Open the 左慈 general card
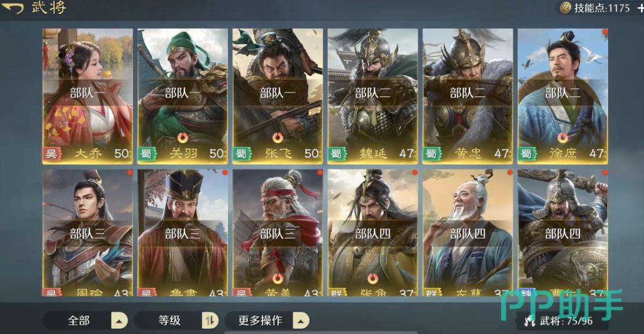 click(x=468, y=232)
